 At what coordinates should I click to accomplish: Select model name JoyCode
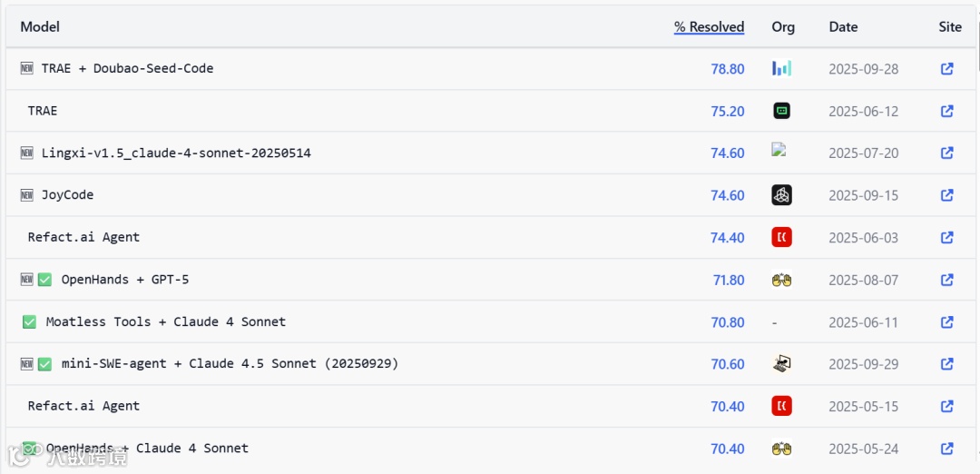point(67,195)
